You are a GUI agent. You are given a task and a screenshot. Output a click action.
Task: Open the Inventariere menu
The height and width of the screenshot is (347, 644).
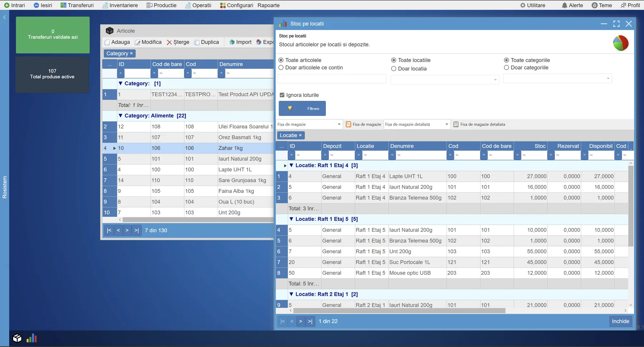120,5
